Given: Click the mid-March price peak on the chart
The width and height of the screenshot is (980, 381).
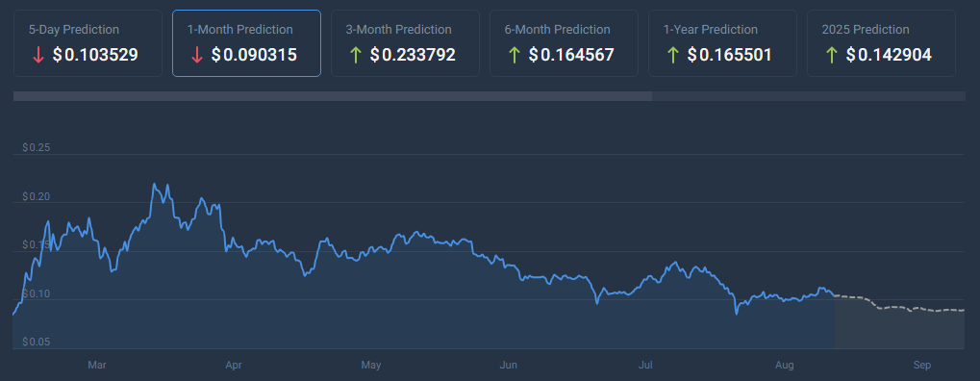Looking at the screenshot, I should (x=155, y=185).
